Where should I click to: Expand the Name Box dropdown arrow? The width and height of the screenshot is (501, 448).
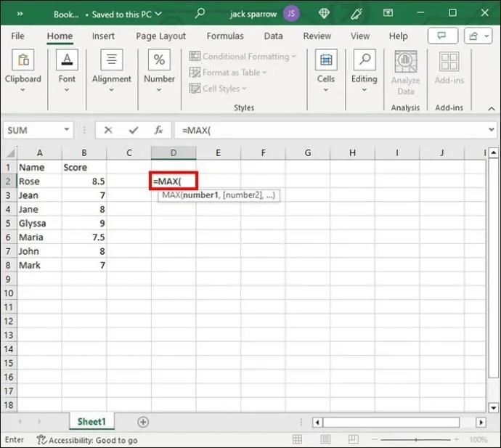(x=67, y=131)
